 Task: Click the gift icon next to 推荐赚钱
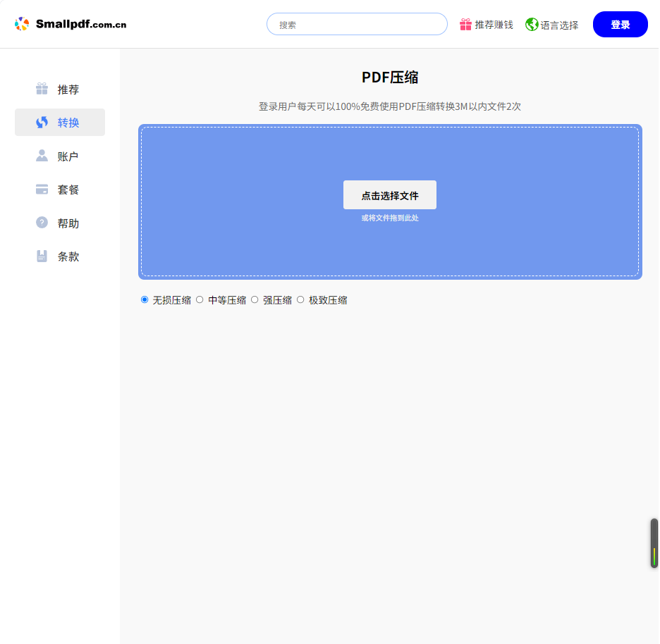465,25
